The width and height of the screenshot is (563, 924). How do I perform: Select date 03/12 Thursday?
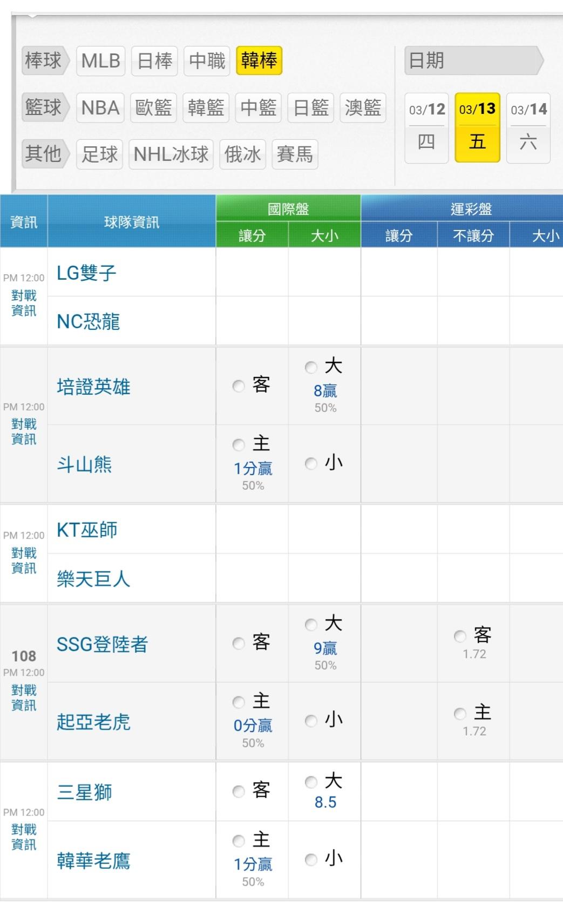(x=426, y=127)
